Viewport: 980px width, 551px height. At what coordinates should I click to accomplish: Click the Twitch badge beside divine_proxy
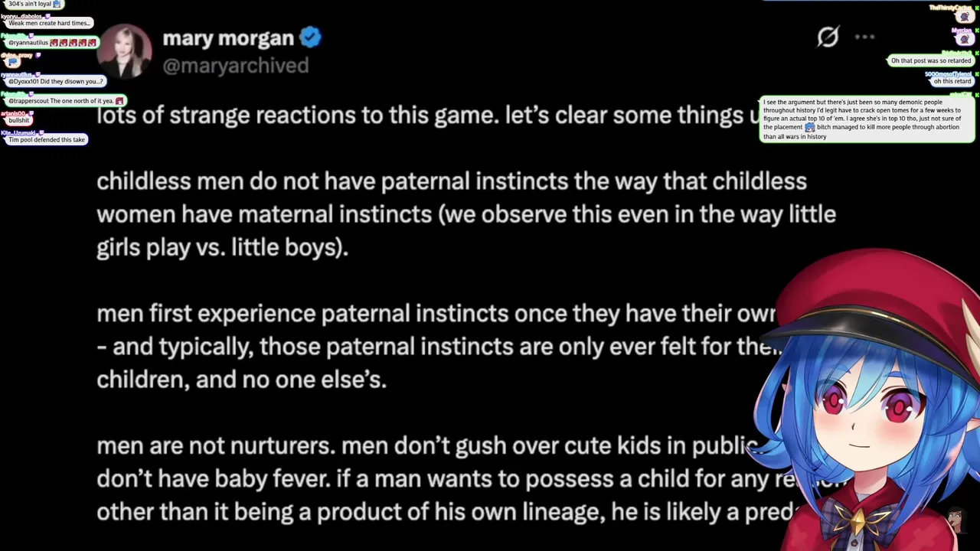click(38, 55)
